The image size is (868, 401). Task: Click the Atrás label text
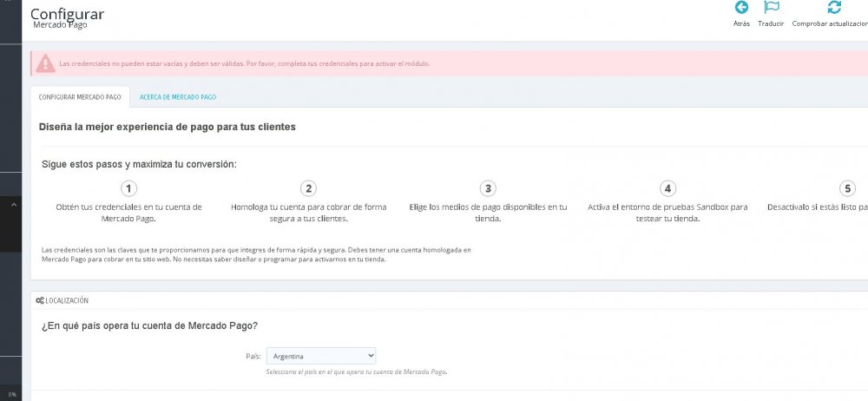[x=741, y=23]
